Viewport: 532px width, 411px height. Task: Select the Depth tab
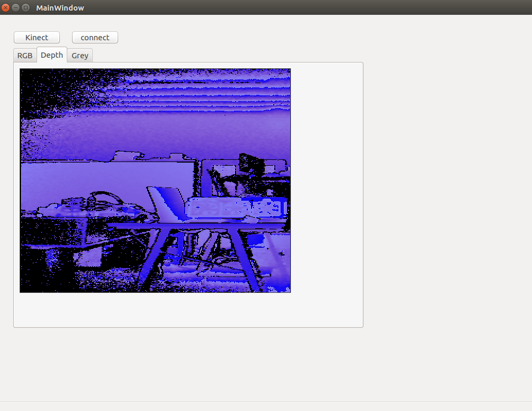[52, 55]
